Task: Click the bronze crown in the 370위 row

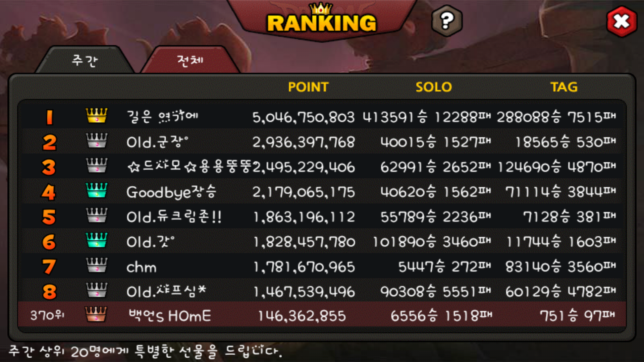Action: [96, 314]
